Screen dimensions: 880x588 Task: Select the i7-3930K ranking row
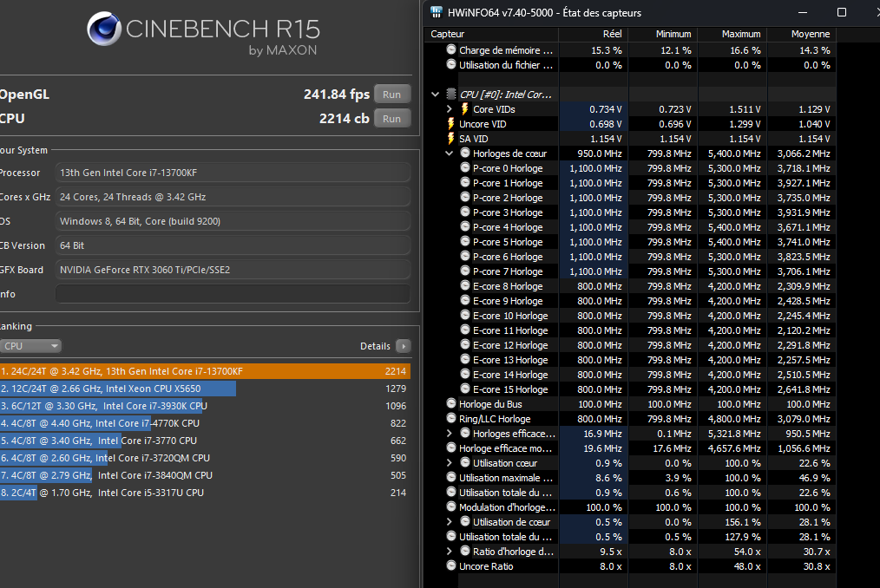[205, 406]
